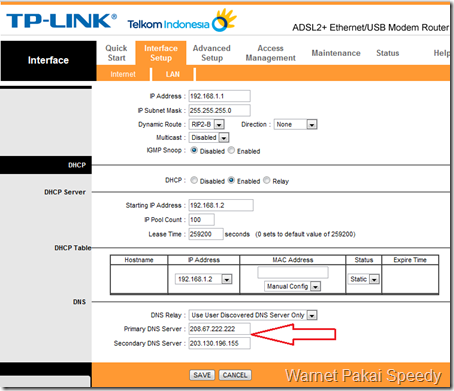Open the Dynamic Route RIP2-B dropdown

207,124
